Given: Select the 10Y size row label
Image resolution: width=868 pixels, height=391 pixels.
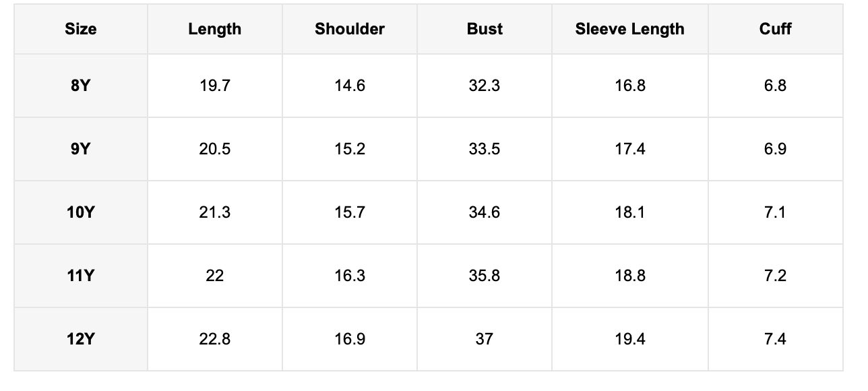Looking at the screenshot, I should [80, 212].
